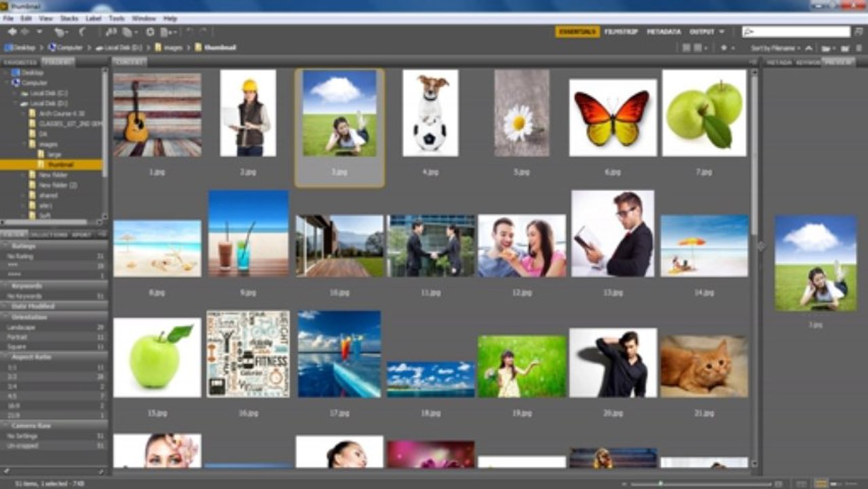The image size is (868, 489).
Task: Click Local Disk (D:) in path bar
Action: point(119,48)
